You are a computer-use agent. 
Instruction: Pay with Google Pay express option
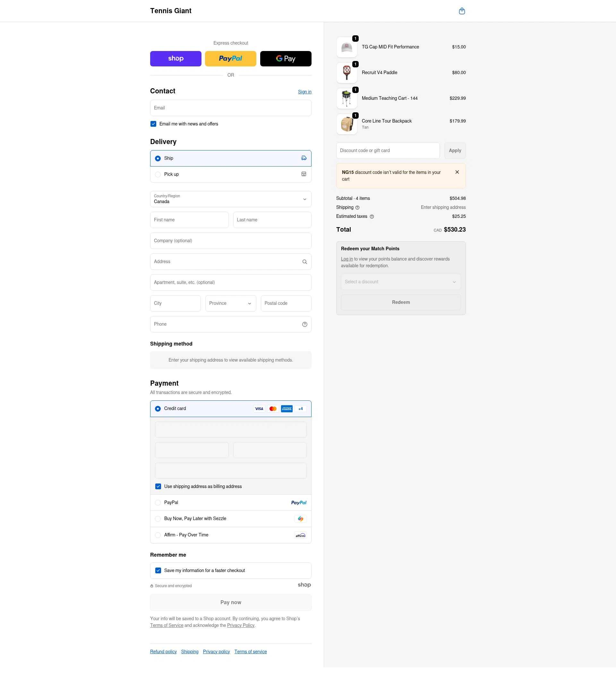pyautogui.click(x=286, y=58)
